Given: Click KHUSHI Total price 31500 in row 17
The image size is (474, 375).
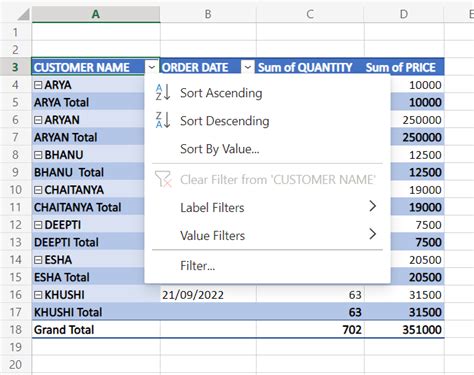Looking at the screenshot, I should [x=404, y=312].
